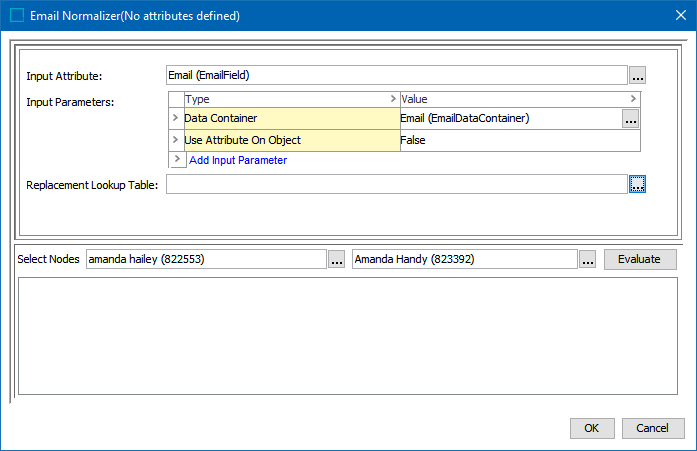The image size is (697, 451).
Task: Click ellipsis button in Data Container row
Action: tap(630, 118)
